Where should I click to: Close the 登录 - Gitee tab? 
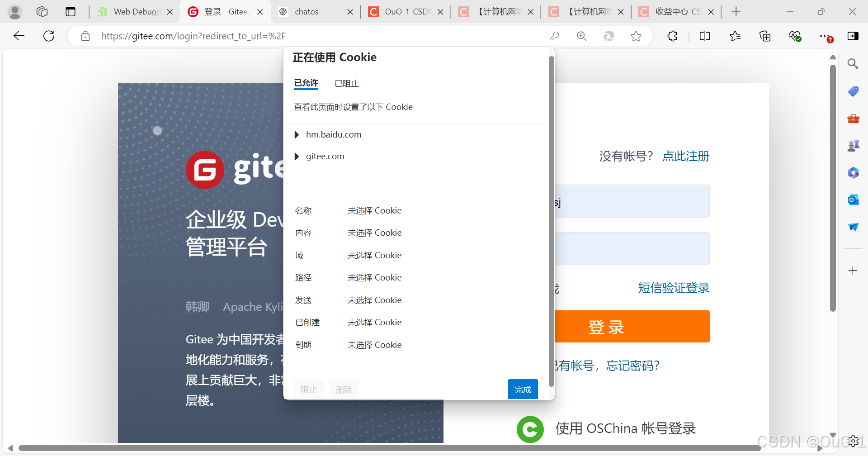[260, 12]
